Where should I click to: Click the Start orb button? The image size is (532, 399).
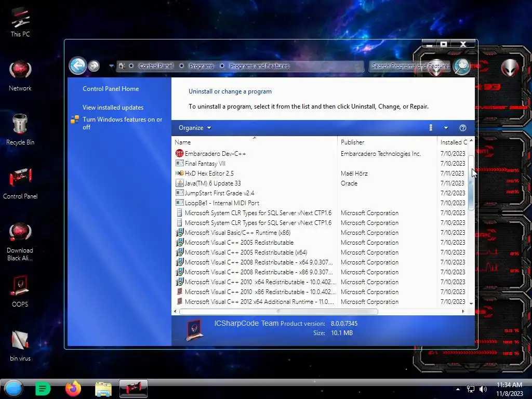pos(14,389)
